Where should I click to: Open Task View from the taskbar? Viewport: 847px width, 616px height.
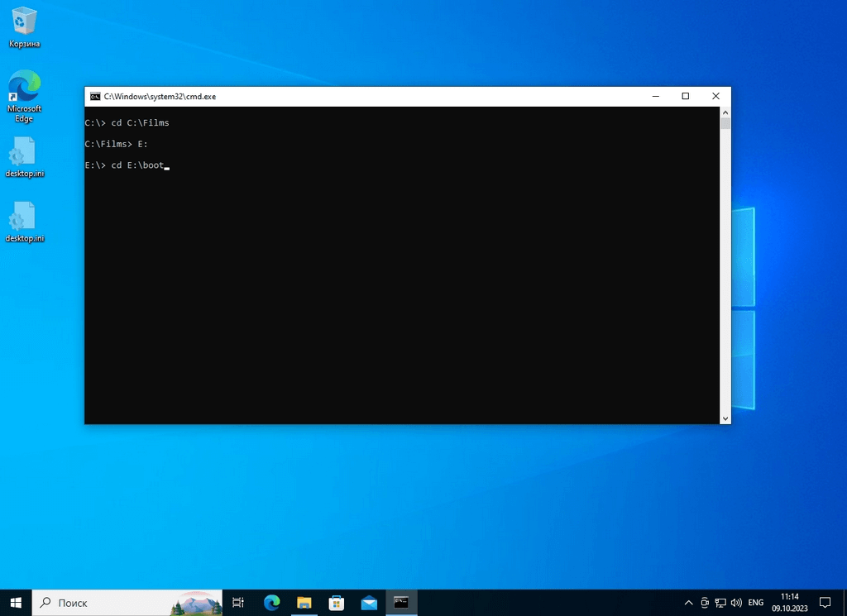pos(238,603)
